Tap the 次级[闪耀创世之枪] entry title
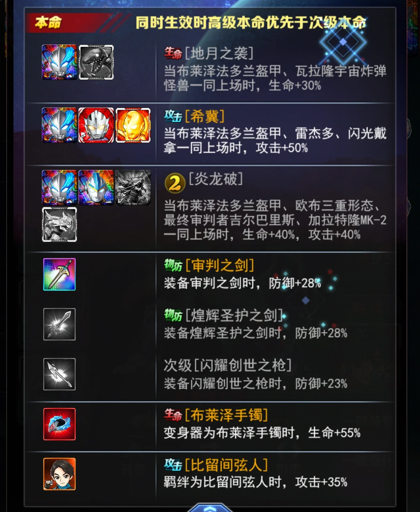420x512 pixels. [228, 365]
